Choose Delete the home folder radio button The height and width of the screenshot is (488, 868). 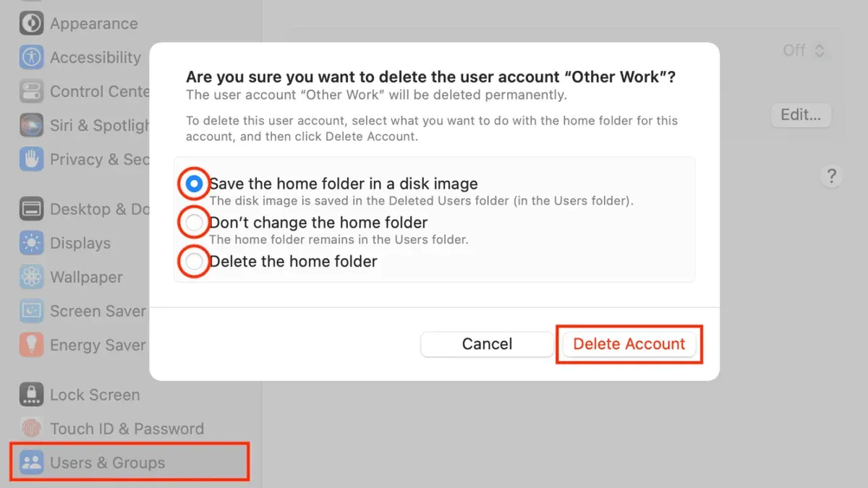193,262
